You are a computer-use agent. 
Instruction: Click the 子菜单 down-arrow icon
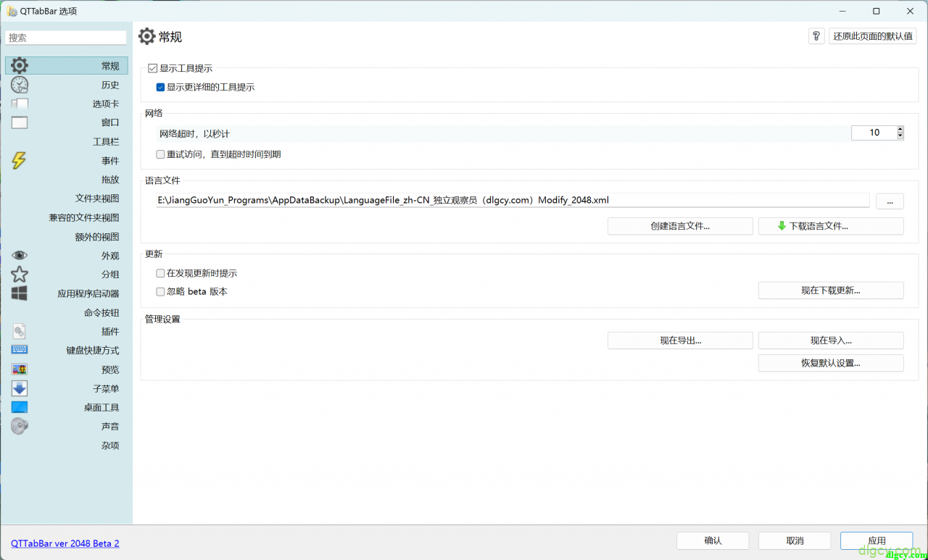pos(20,388)
